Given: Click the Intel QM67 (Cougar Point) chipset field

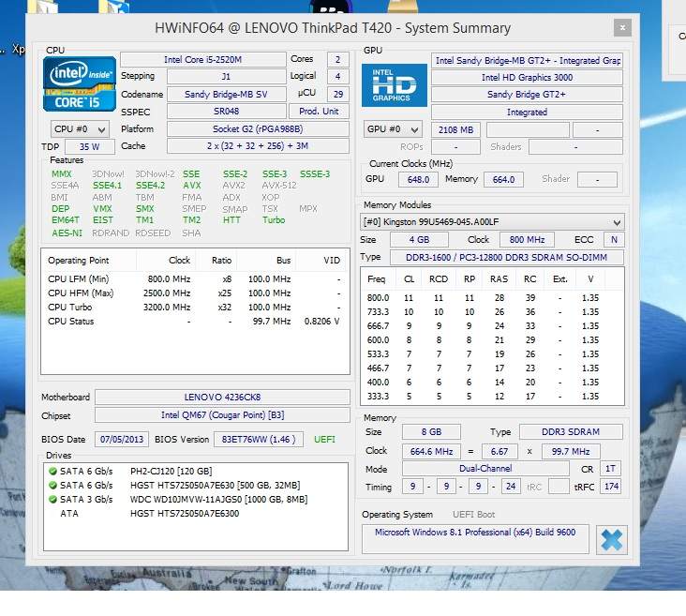Looking at the screenshot, I should (x=222, y=415).
